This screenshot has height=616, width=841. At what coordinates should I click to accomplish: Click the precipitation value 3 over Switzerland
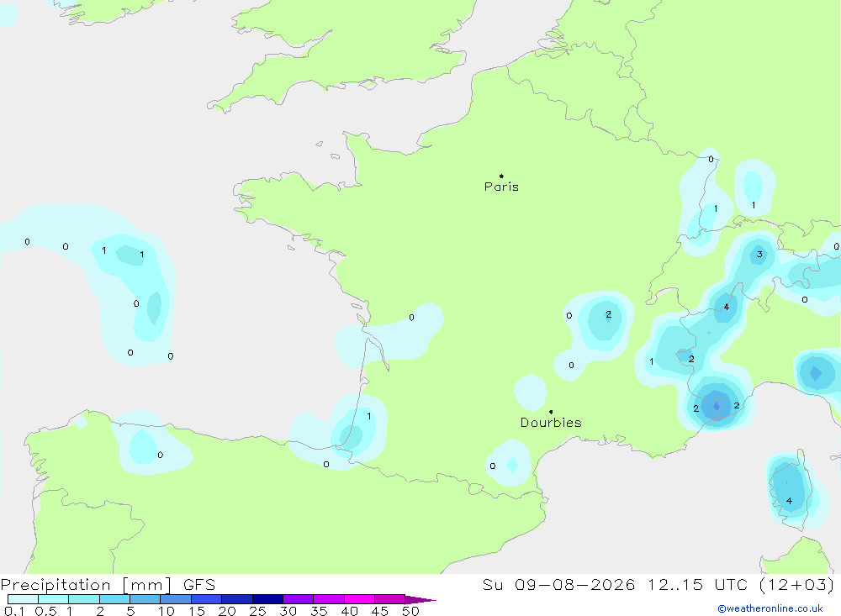pos(759,254)
